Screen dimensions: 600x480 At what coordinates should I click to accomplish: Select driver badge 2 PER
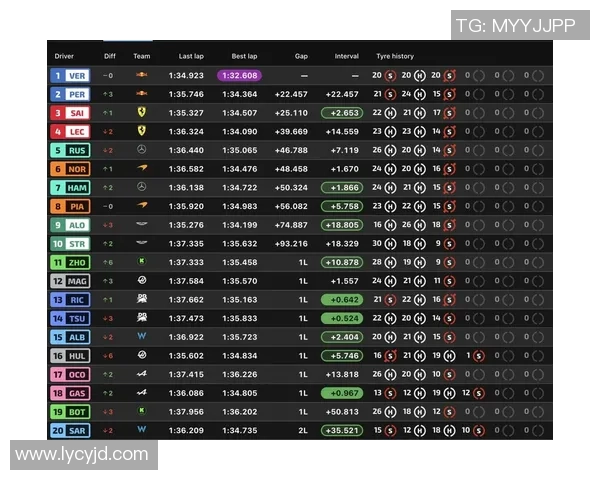pos(70,94)
